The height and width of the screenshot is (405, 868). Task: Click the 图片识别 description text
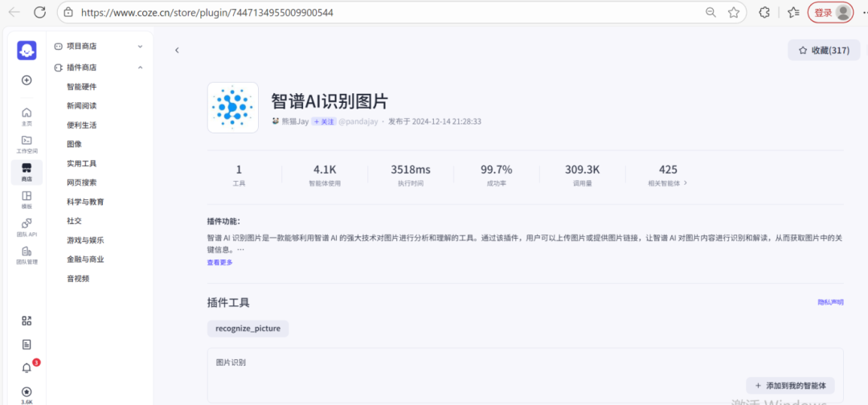tap(231, 363)
